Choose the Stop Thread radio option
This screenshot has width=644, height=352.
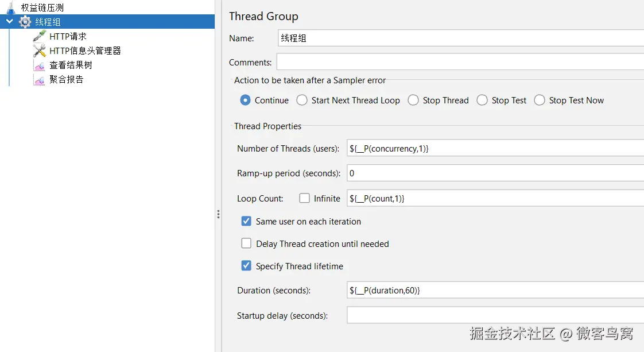[x=413, y=100]
